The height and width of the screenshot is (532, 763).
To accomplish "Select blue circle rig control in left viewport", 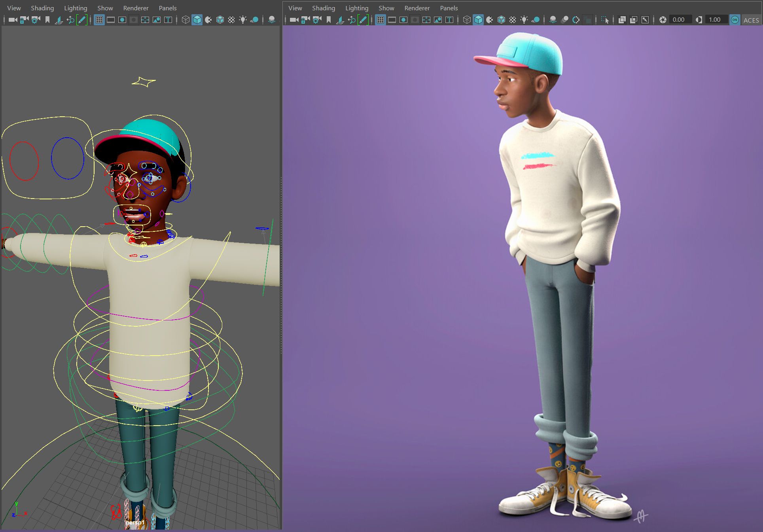I will tap(68, 158).
